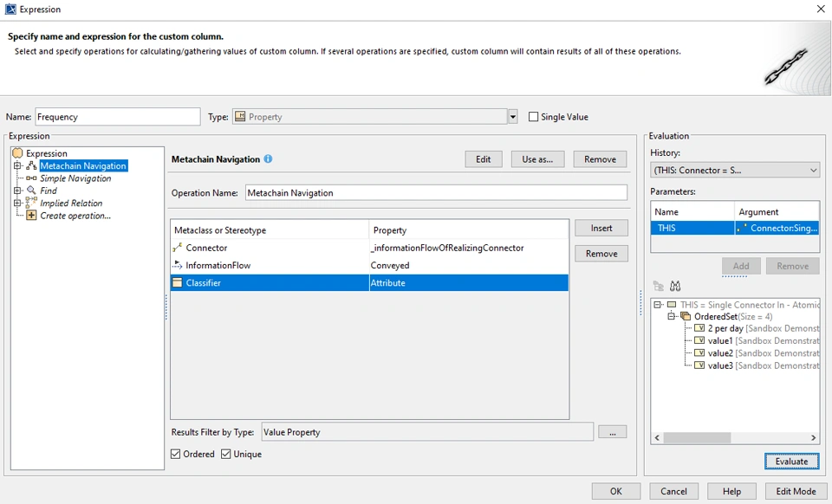Open the Type dropdown arrow
832x504 pixels.
click(512, 117)
